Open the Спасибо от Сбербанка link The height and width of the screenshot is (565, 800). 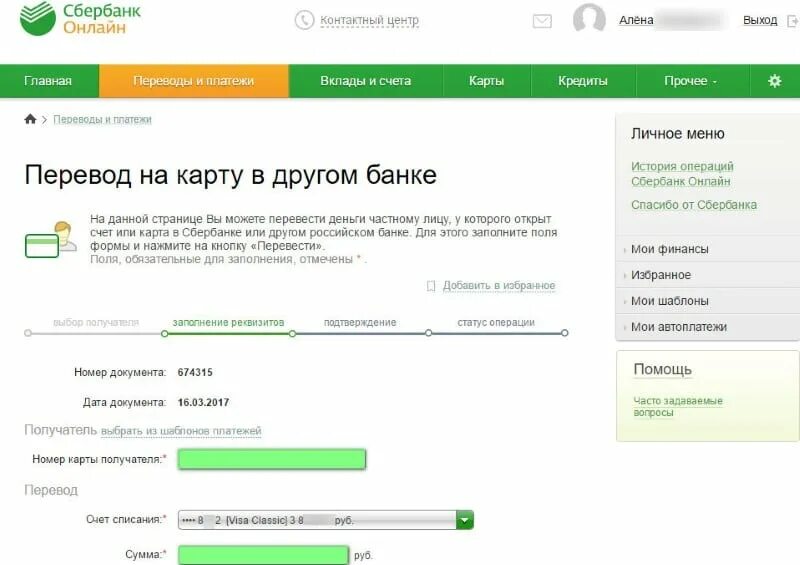[694, 205]
